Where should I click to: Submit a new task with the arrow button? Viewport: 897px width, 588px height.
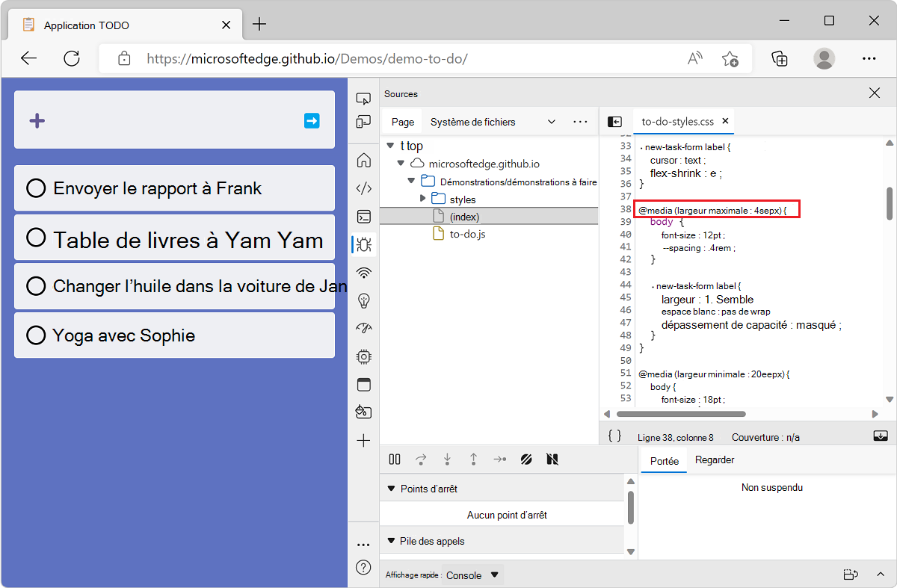(x=312, y=120)
